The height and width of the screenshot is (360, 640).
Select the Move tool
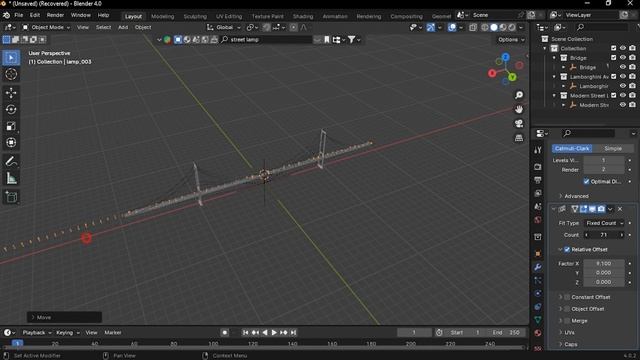pos(11,93)
